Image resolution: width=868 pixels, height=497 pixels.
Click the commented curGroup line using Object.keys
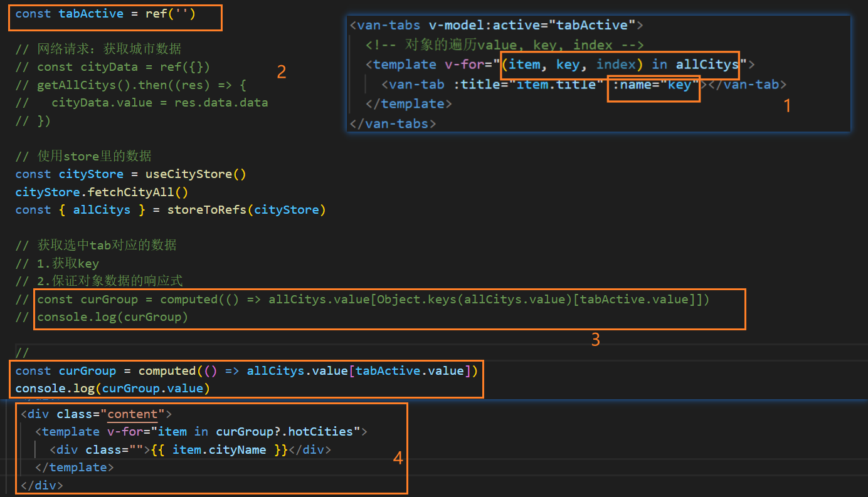363,299
